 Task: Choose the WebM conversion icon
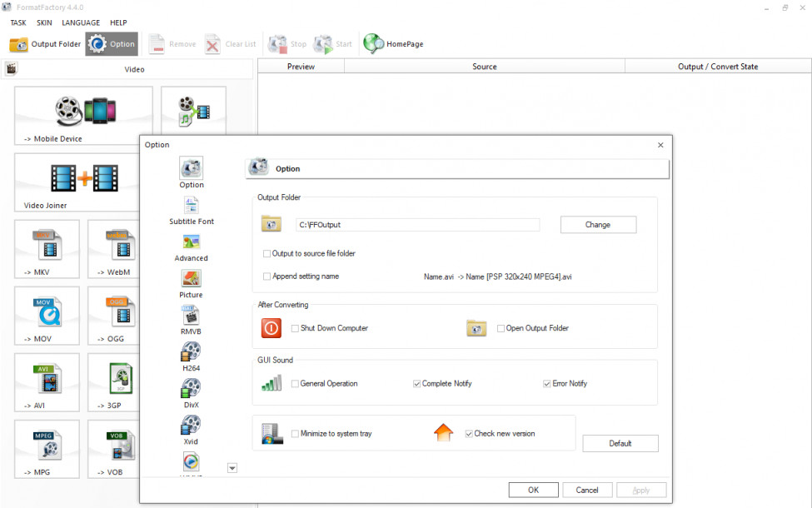click(x=114, y=249)
